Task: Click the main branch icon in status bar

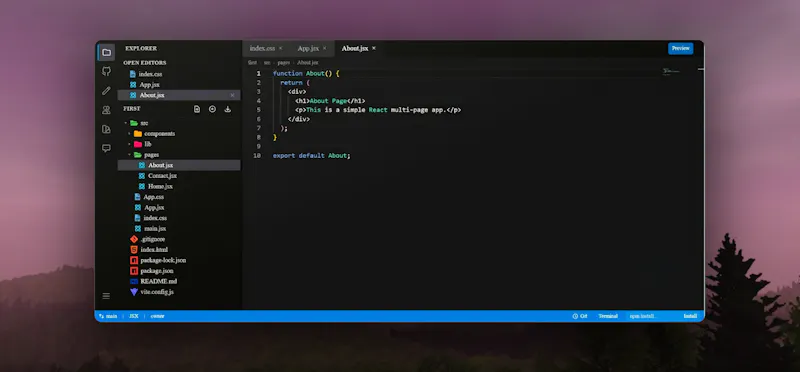Action: click(x=101, y=316)
